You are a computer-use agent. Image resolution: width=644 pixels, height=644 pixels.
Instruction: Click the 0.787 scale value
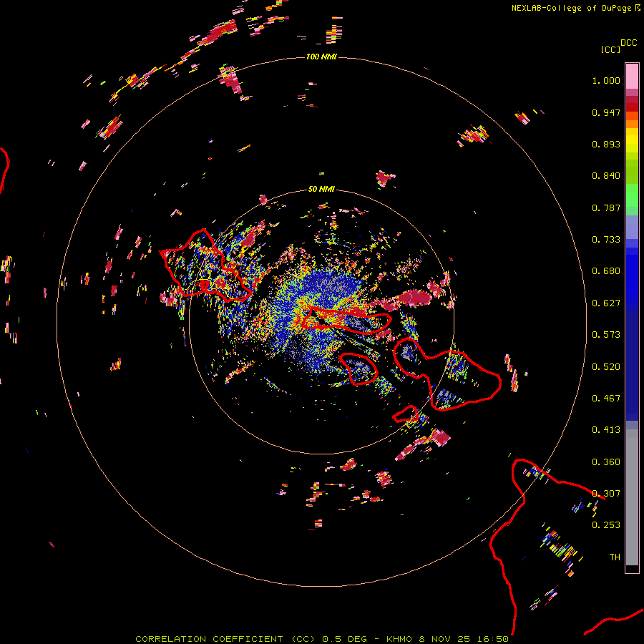click(x=606, y=208)
